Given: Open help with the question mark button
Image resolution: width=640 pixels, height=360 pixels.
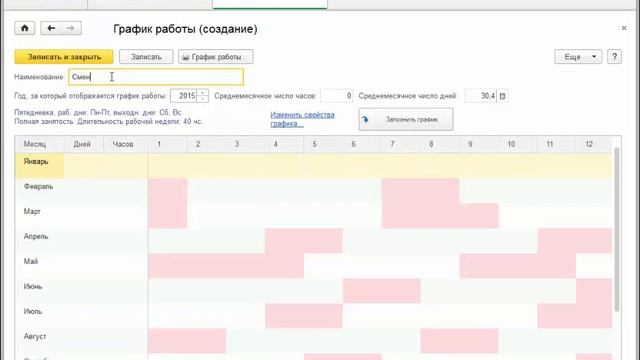Looking at the screenshot, I should coord(614,57).
